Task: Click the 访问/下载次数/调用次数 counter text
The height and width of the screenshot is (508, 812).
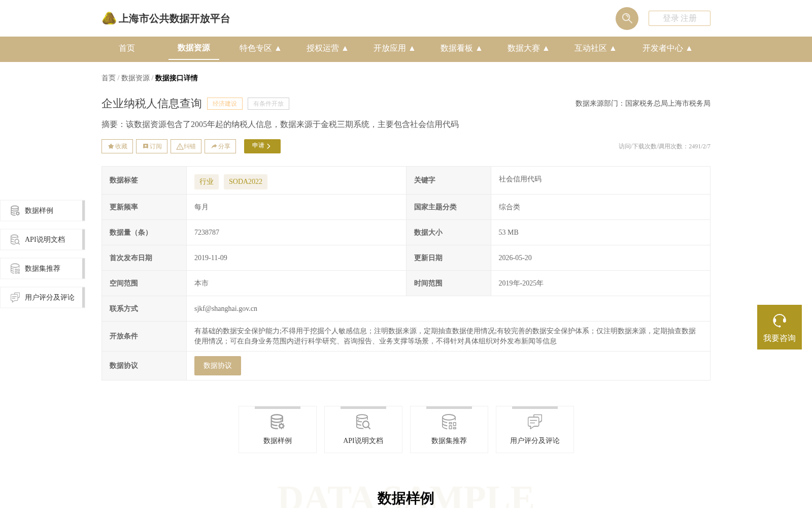Action: click(x=664, y=146)
